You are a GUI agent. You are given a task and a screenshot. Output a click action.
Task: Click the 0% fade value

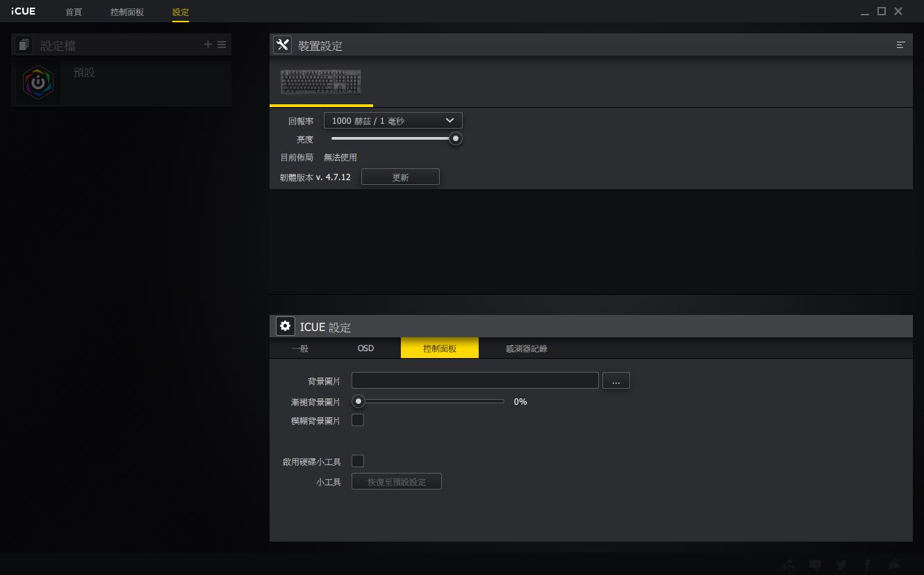pos(520,402)
